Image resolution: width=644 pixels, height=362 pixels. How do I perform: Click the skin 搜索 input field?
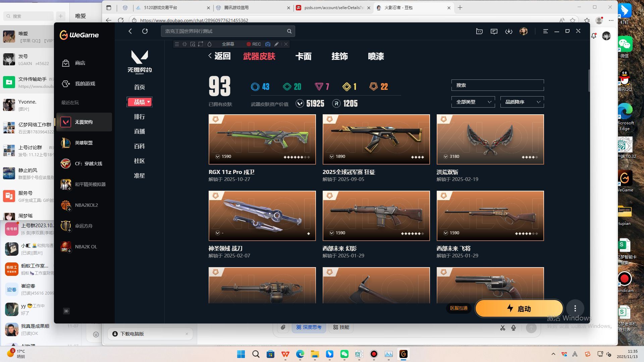pyautogui.click(x=497, y=85)
